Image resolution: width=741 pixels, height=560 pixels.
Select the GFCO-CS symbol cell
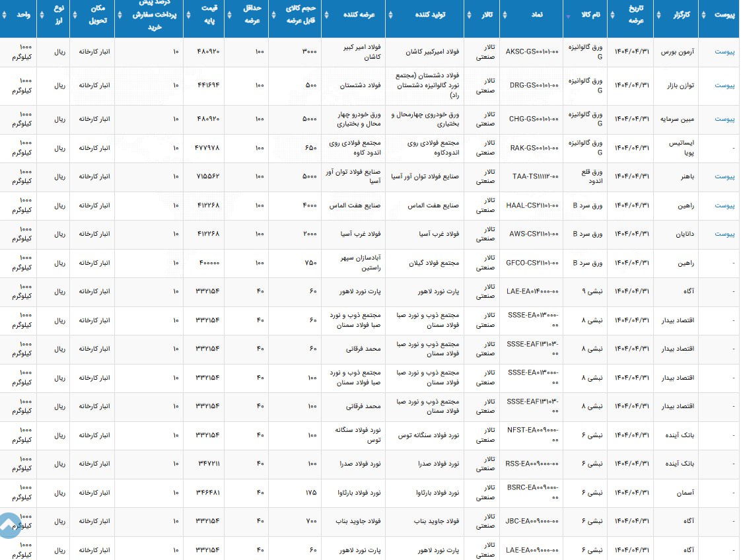(x=532, y=263)
